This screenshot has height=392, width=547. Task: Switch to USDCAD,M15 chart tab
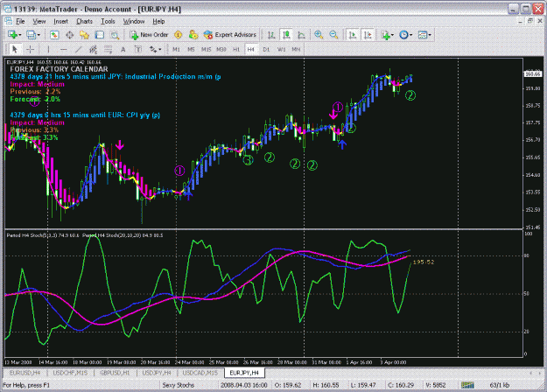(200, 373)
